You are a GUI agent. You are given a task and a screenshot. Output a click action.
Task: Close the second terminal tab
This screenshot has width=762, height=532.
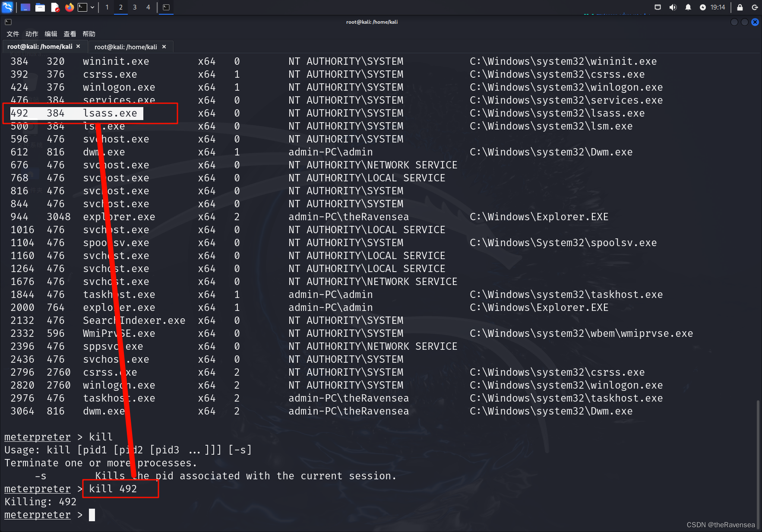click(x=164, y=47)
